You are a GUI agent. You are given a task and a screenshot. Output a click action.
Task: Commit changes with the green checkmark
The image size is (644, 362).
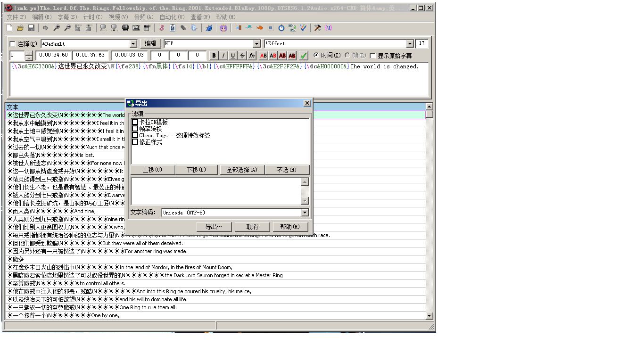[304, 56]
